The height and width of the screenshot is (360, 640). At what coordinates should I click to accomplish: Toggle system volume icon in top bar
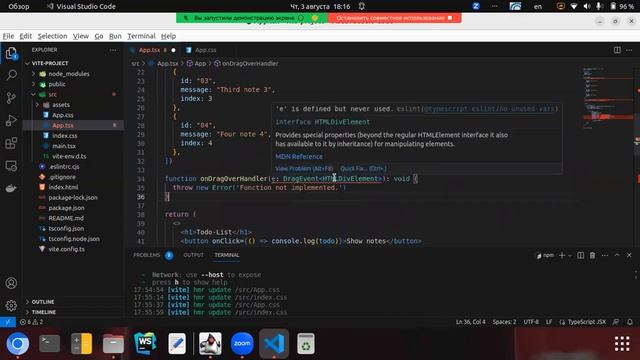587,6
